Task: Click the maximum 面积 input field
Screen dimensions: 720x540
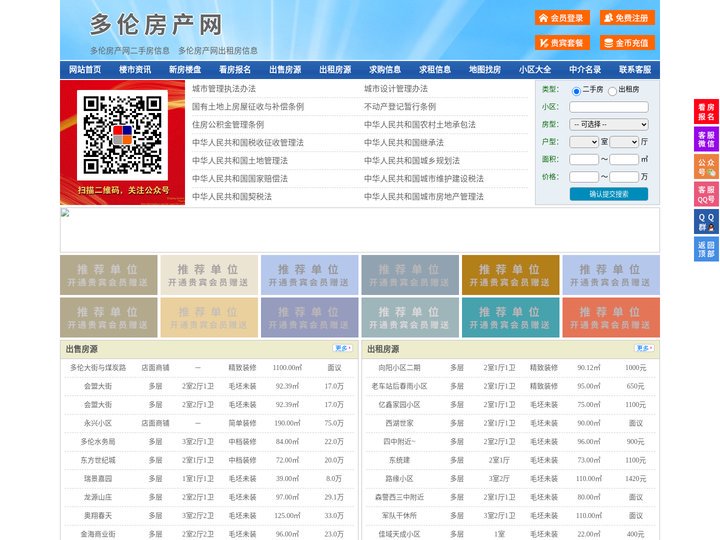Action: [x=624, y=159]
